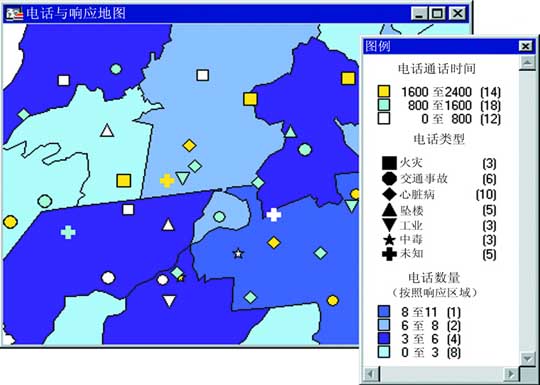Click the green upward triangle map marker
This screenshot has width=540, height=385.
pyautogui.click(x=290, y=131)
